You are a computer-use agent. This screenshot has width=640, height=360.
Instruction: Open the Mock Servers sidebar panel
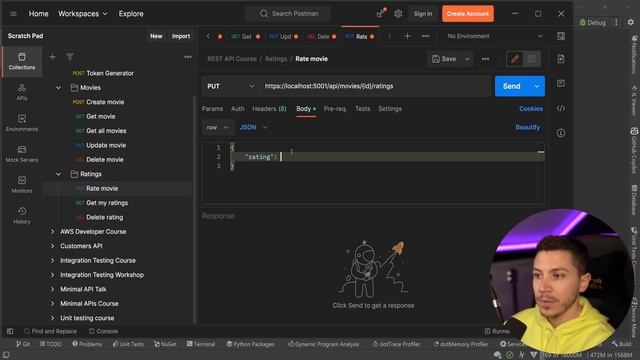coord(22,154)
